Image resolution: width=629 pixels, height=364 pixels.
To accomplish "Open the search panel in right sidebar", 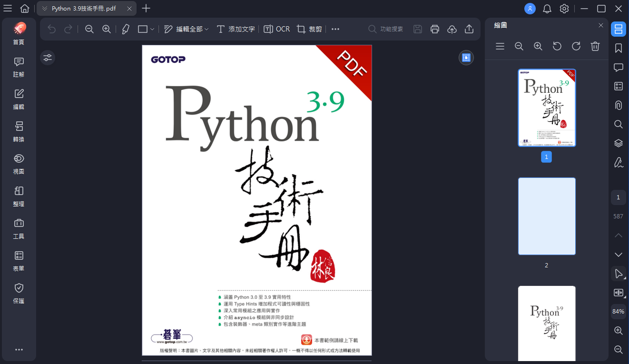I will click(x=618, y=124).
